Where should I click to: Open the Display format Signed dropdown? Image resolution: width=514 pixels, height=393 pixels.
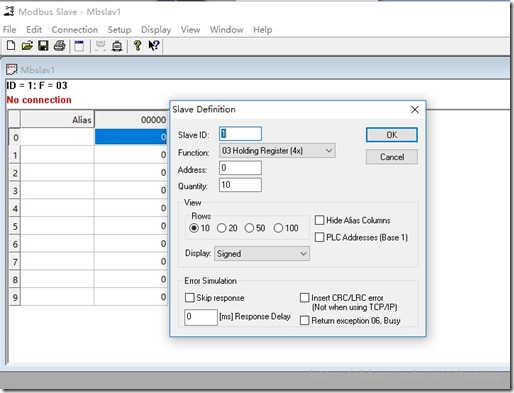262,254
